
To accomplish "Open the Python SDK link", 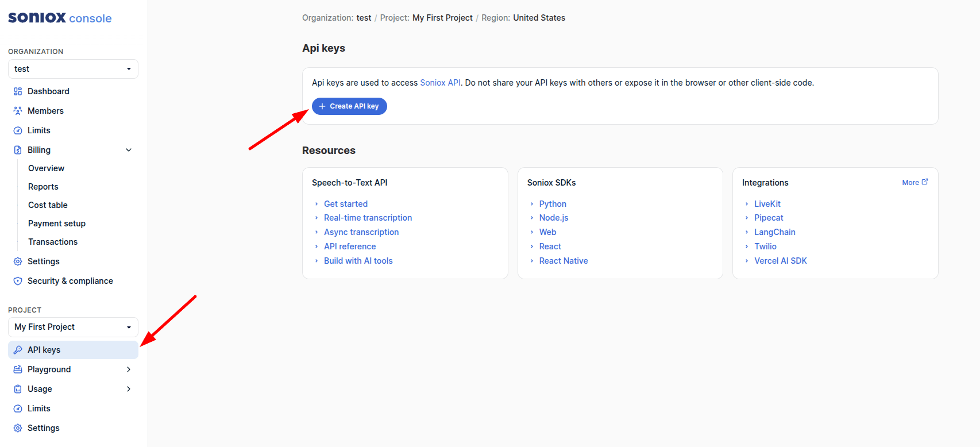I will click(x=553, y=204).
